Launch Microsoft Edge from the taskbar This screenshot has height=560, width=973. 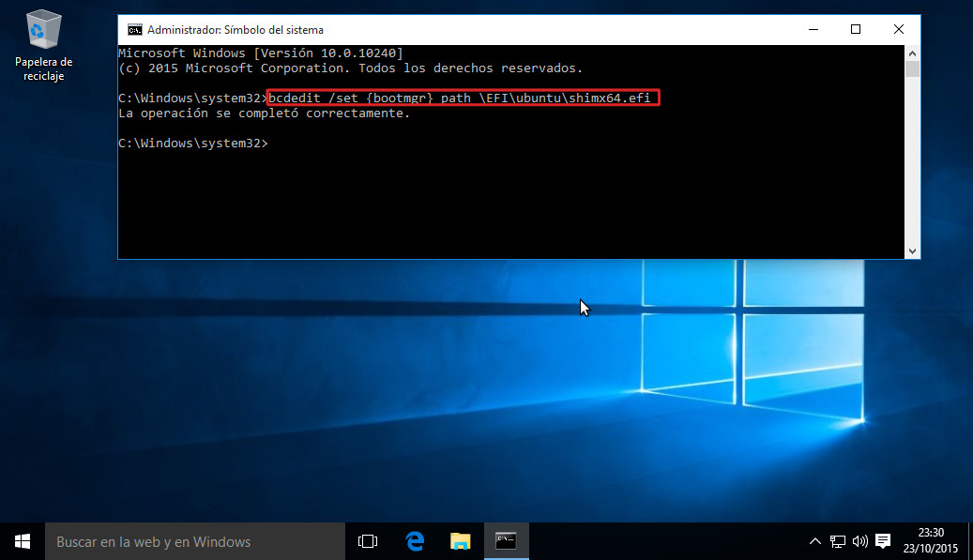pyautogui.click(x=414, y=541)
